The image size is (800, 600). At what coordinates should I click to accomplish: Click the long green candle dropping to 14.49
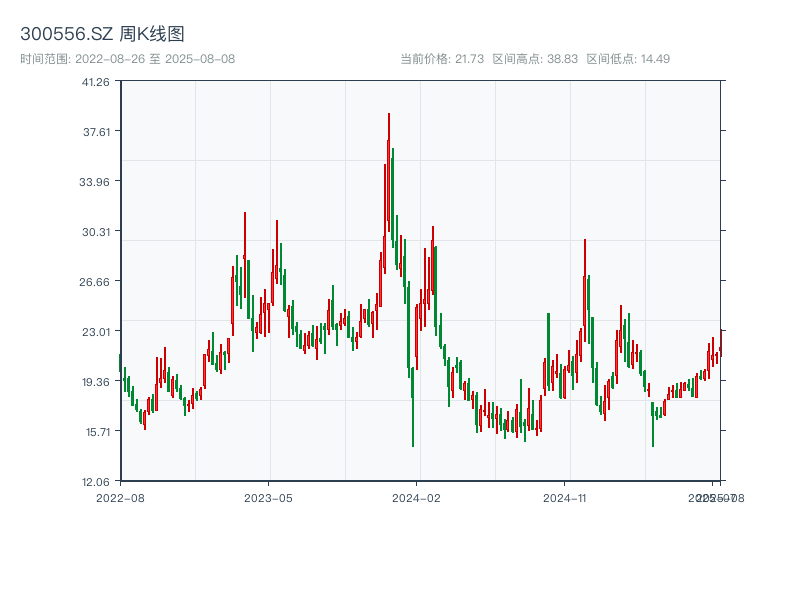(413, 407)
